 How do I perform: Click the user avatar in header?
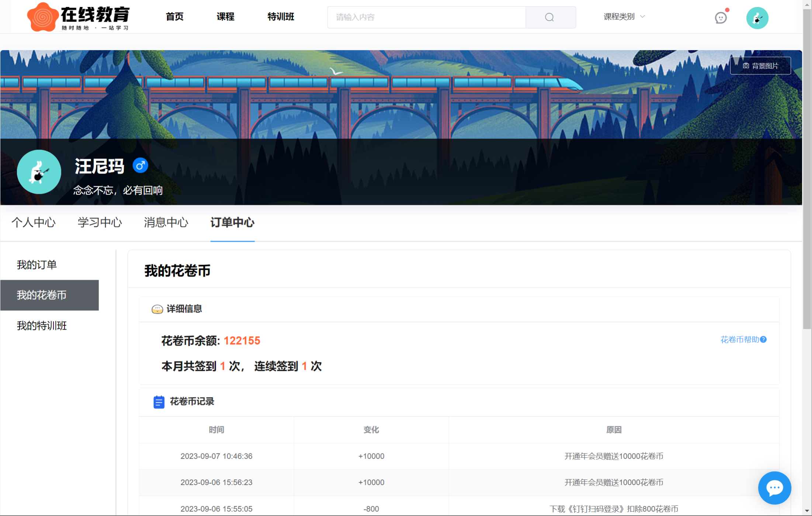coord(757,18)
